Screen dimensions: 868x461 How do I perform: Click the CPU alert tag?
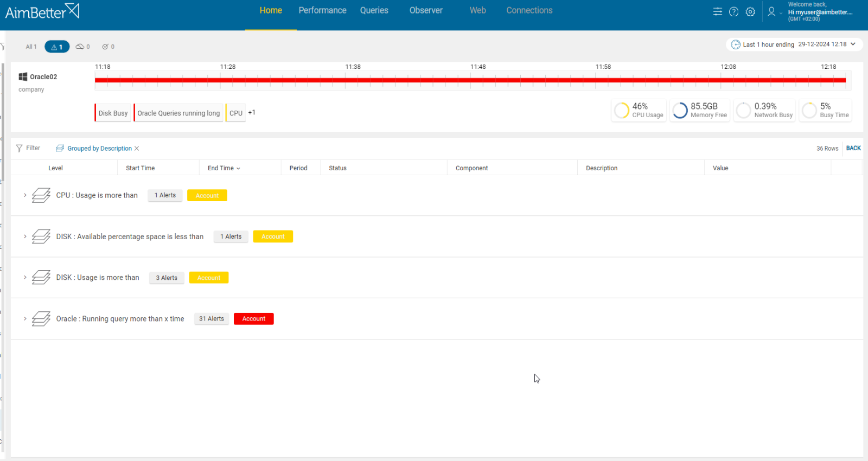[x=235, y=113]
